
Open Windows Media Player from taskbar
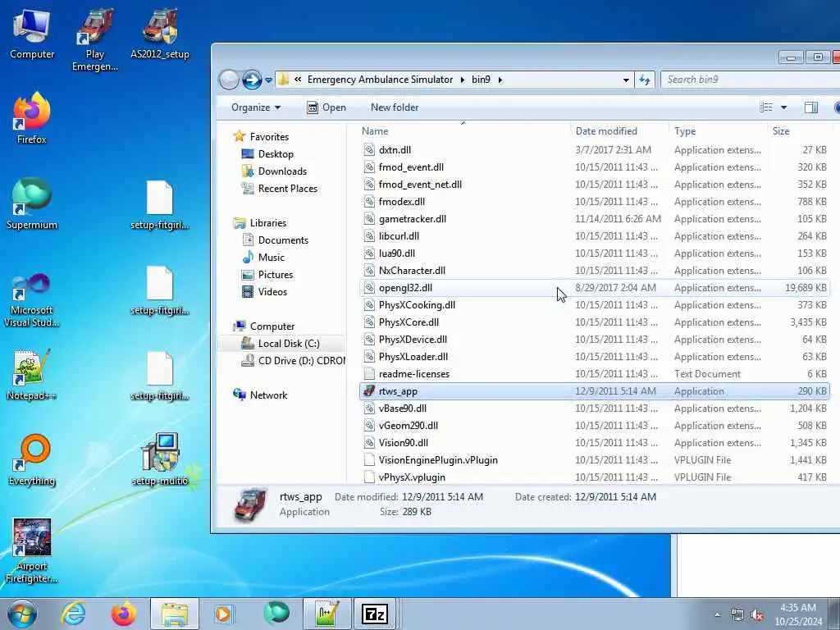(223, 614)
